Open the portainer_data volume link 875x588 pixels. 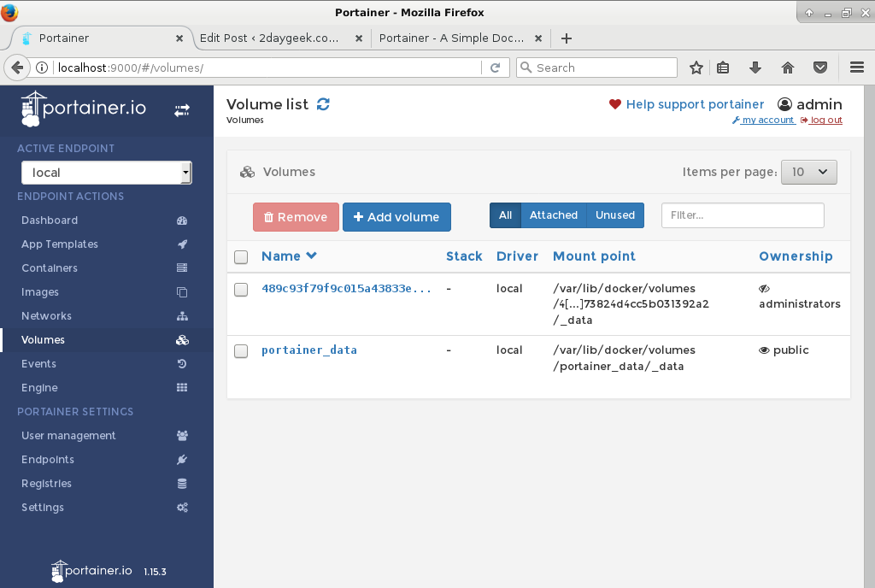pos(309,350)
